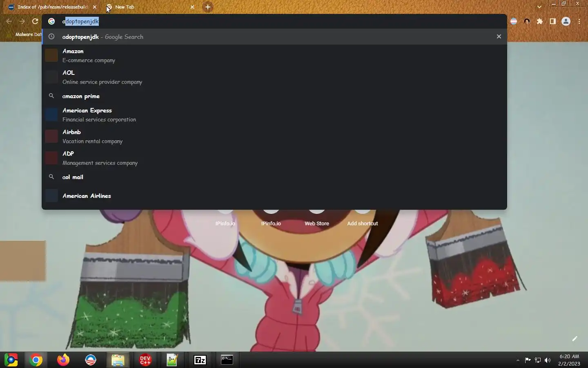The height and width of the screenshot is (368, 588).
Task: Switch to the Index of /pub/nasm tab
Action: coord(52,7)
